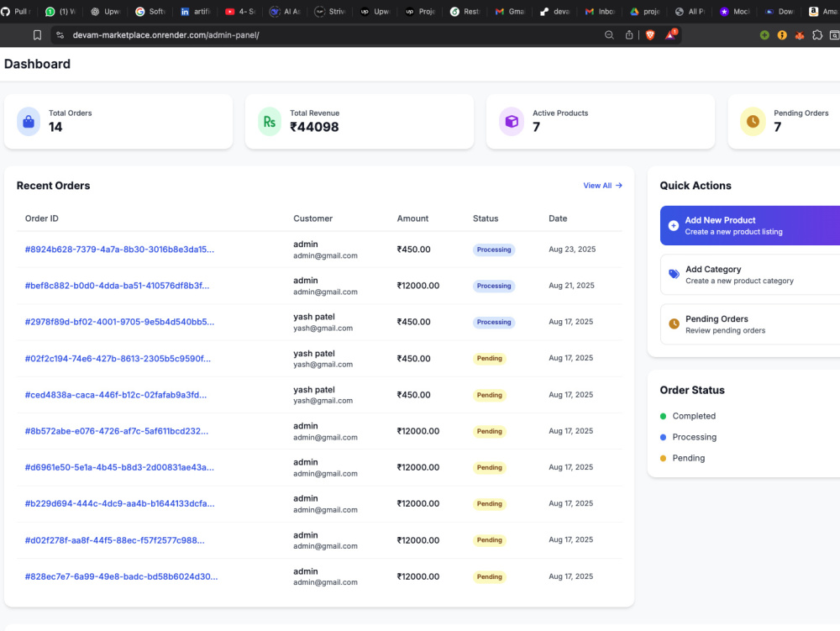This screenshot has width=840, height=631.
Task: Click Total Revenue value ₹44098
Action: click(314, 127)
